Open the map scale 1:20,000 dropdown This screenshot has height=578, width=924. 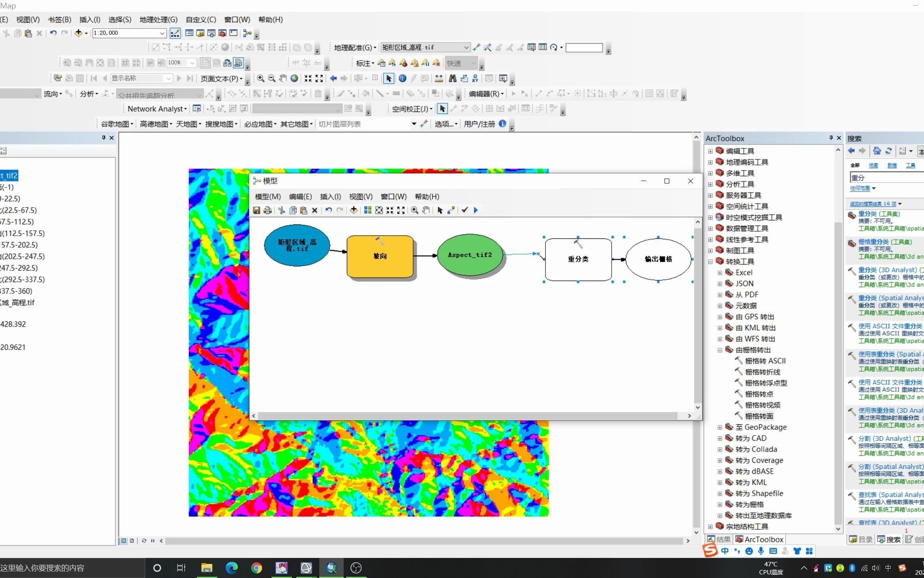coord(162,33)
